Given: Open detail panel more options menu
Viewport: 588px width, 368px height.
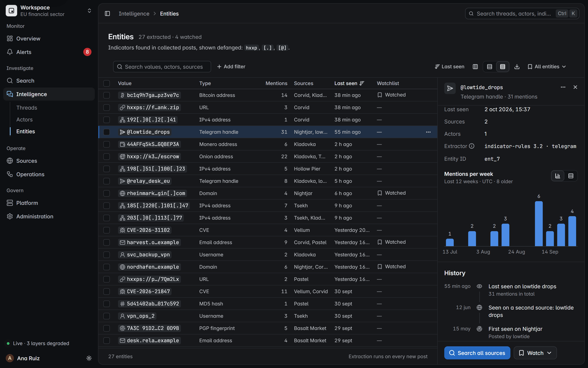Looking at the screenshot, I should coord(563,87).
